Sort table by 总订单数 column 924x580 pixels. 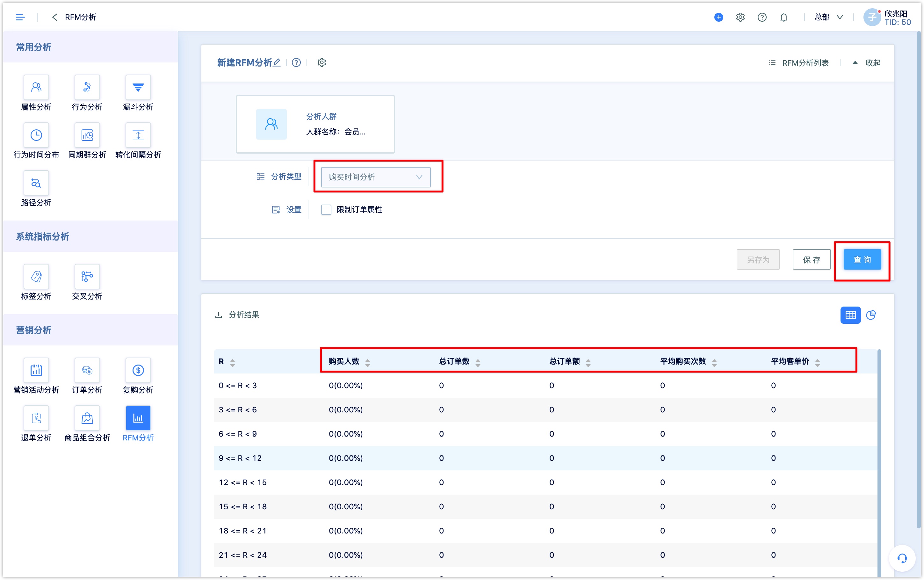click(478, 363)
